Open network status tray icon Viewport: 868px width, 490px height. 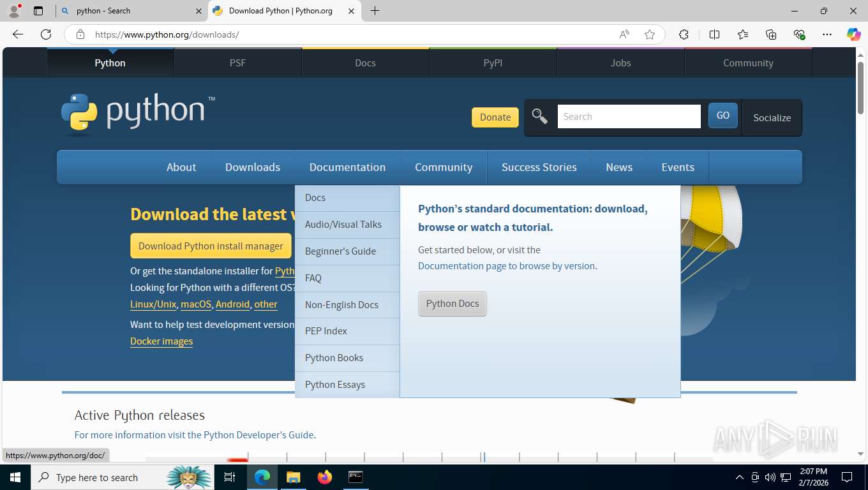(786, 477)
